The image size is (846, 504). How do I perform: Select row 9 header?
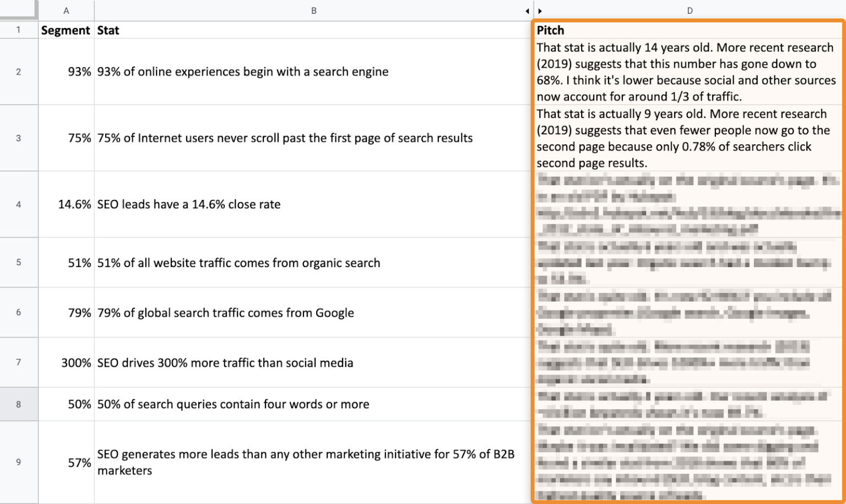[x=19, y=463]
